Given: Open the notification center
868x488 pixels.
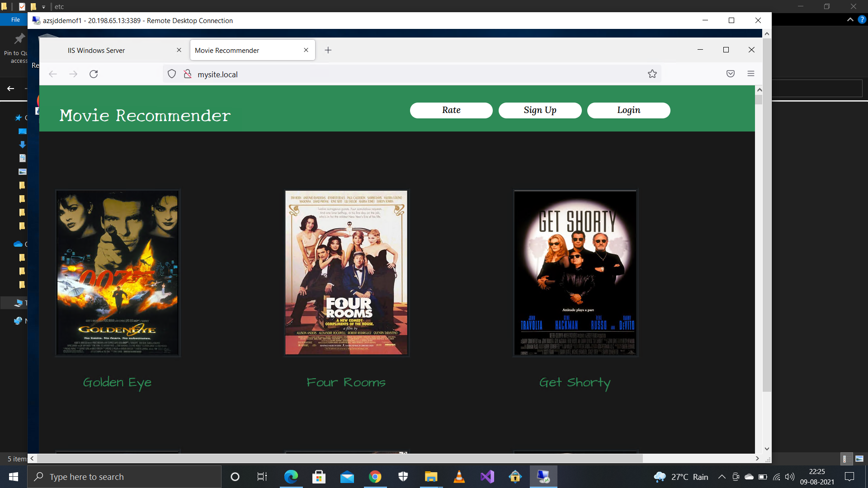Looking at the screenshot, I should [849, 477].
